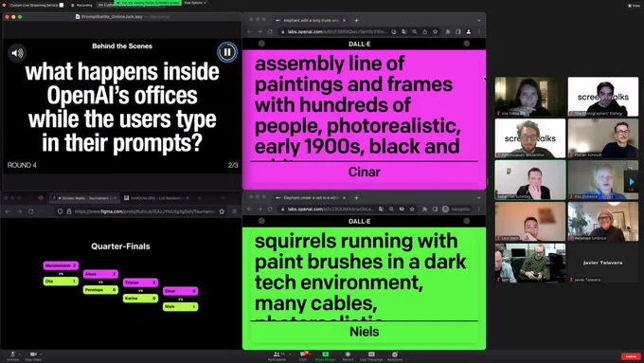Image resolution: width=644 pixels, height=363 pixels.
Task: Click the Olia bracket entry
Action: pos(61,281)
